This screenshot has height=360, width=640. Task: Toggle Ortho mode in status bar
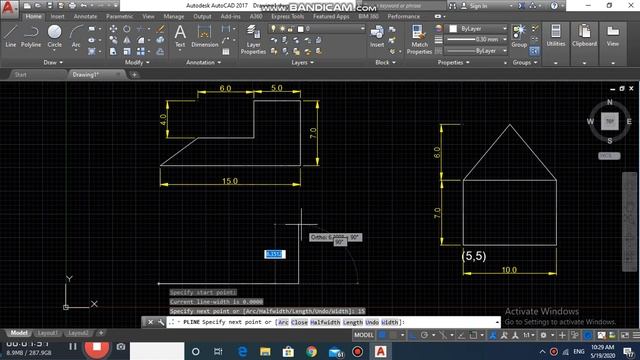[413, 335]
